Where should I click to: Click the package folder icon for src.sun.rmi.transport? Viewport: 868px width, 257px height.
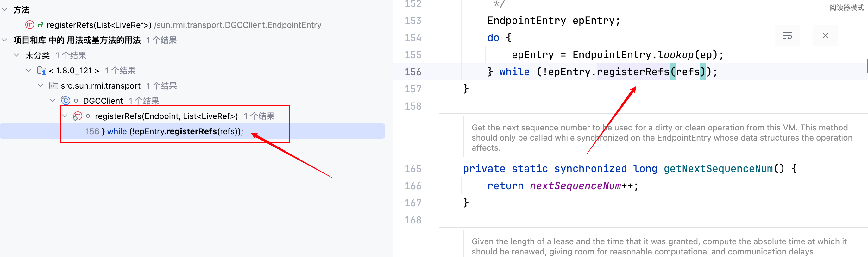coord(53,86)
